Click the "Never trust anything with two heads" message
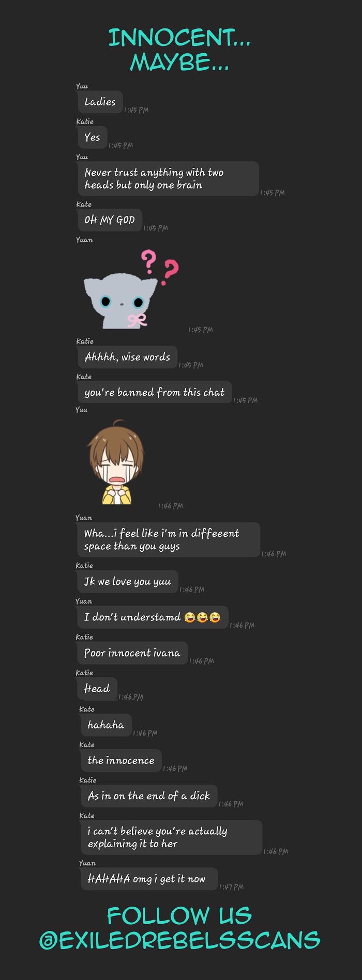Image resolution: width=362 pixels, height=980 pixels. [168, 179]
